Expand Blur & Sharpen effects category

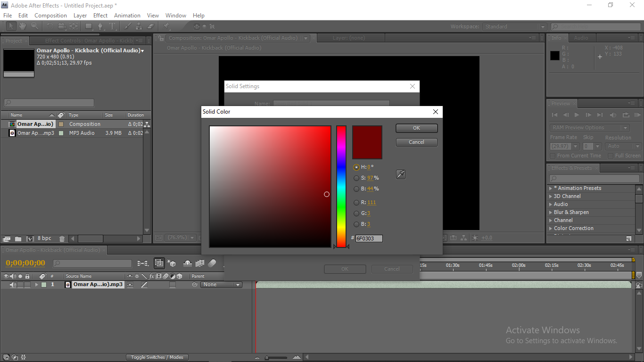pyautogui.click(x=551, y=212)
